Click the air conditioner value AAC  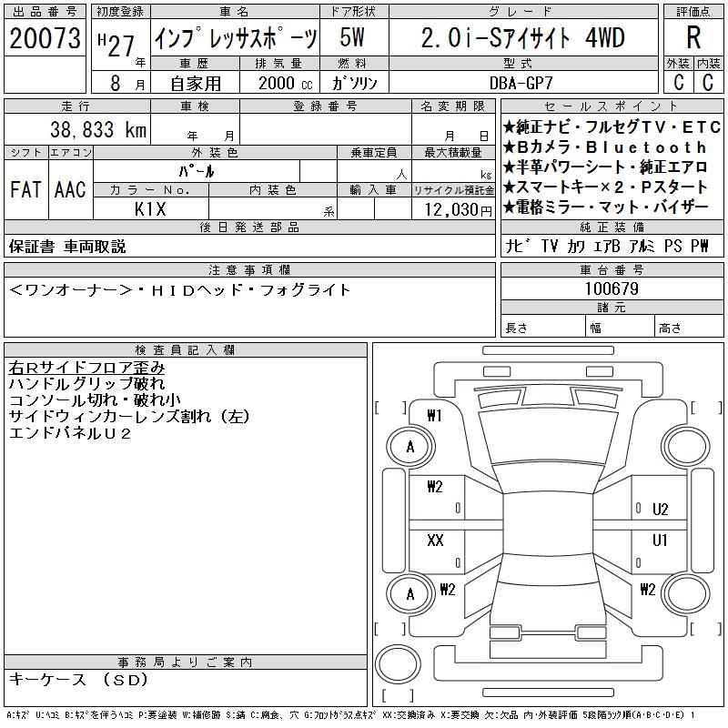tap(70, 189)
